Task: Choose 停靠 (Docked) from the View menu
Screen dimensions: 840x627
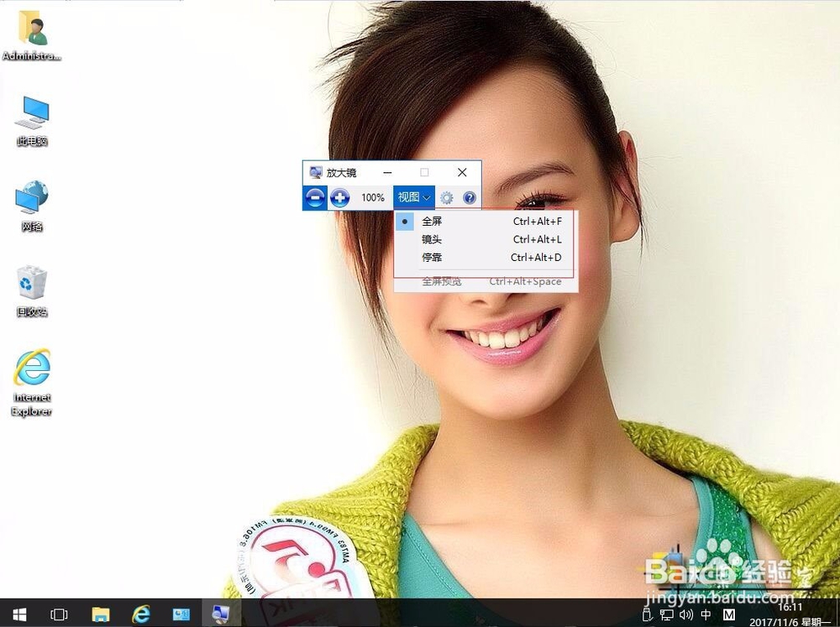Action: click(433, 258)
